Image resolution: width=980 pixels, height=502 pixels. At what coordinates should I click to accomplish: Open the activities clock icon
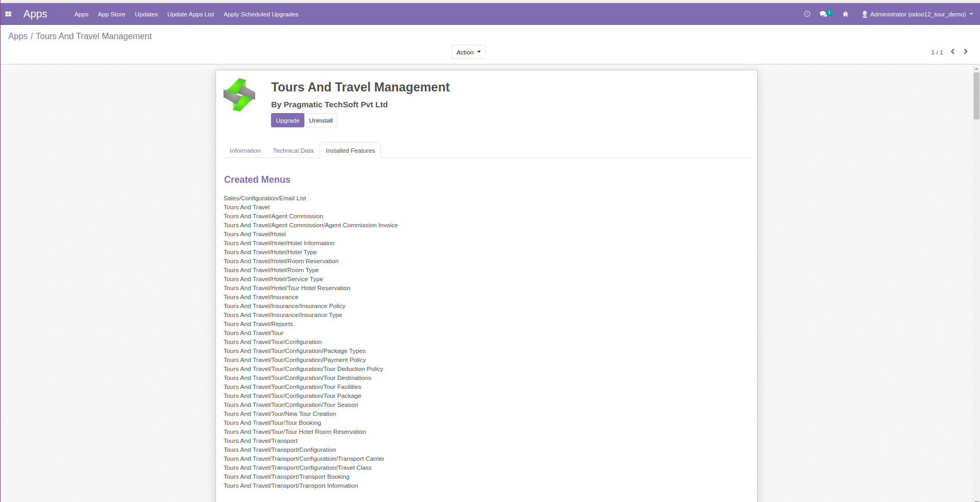point(807,14)
